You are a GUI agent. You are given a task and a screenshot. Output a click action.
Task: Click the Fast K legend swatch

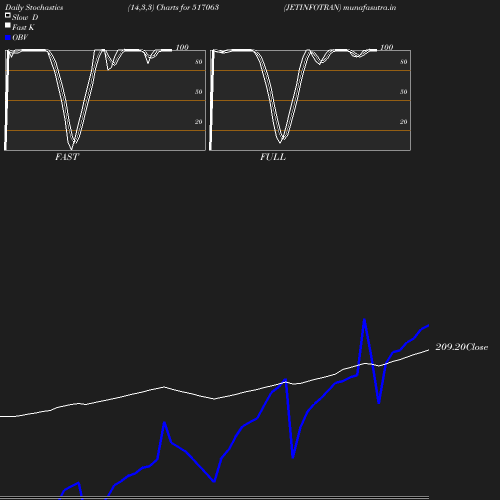click(8, 25)
